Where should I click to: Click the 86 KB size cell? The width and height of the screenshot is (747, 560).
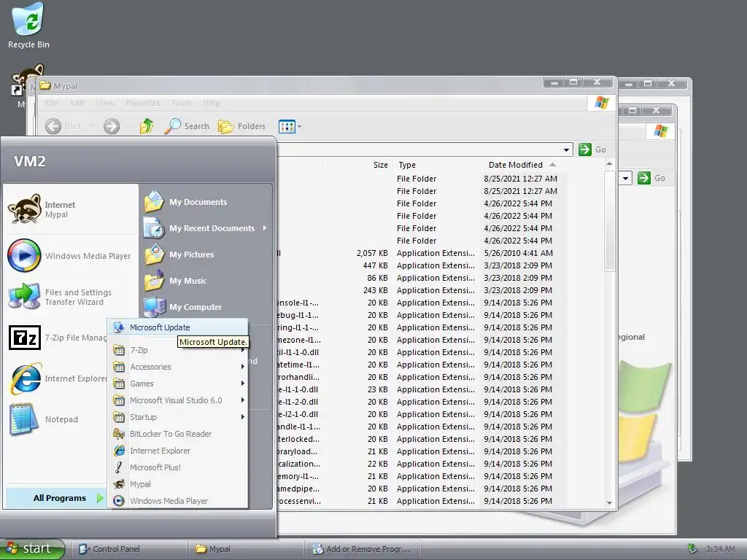coord(377,278)
